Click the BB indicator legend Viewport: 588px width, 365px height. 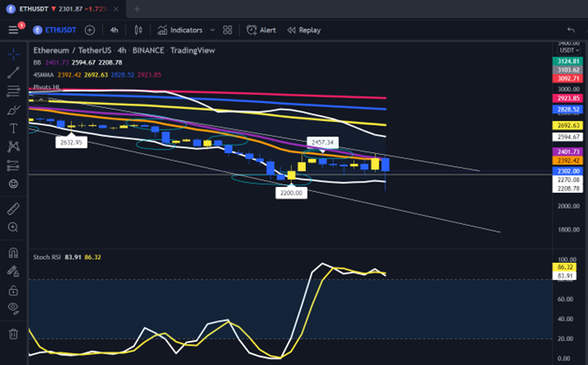tap(37, 62)
